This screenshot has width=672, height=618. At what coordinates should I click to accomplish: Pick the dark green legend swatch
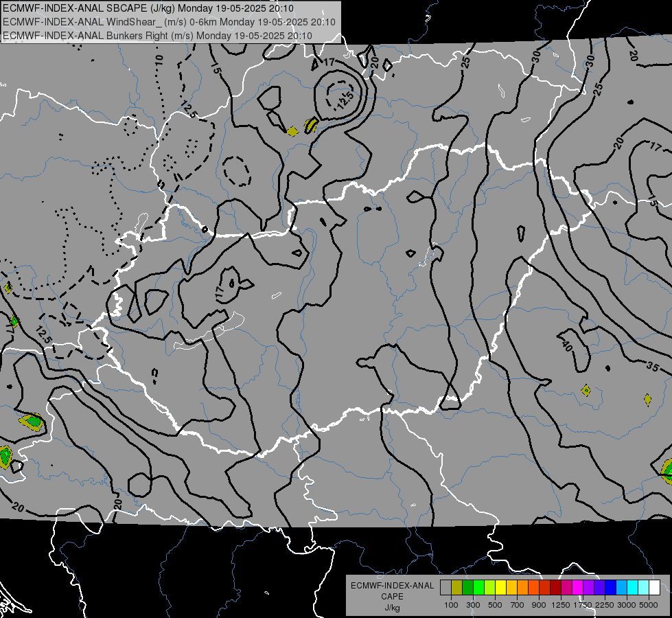(467, 588)
